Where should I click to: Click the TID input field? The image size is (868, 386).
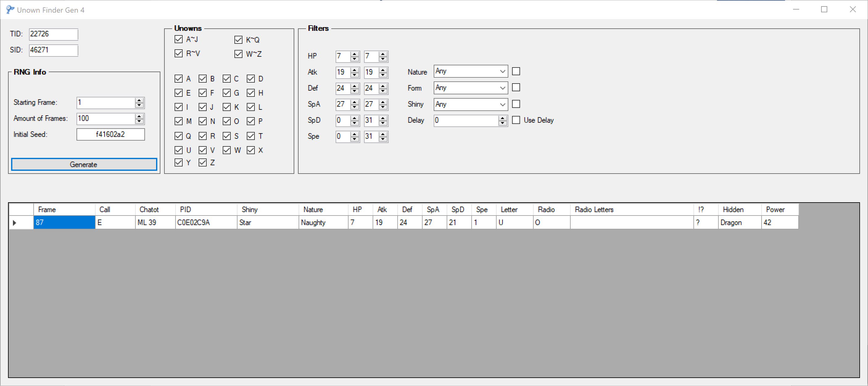[x=53, y=34]
